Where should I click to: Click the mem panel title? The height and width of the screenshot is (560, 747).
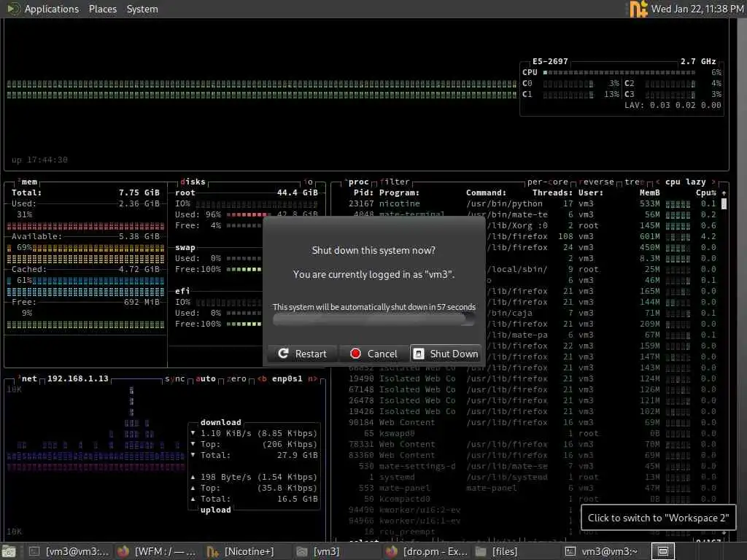click(x=29, y=182)
